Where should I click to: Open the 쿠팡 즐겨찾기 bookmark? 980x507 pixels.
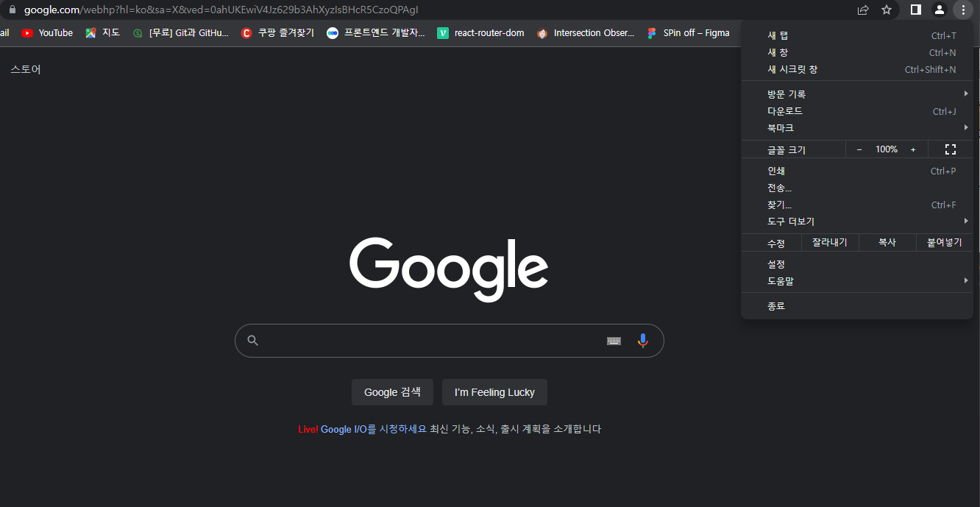(277, 32)
